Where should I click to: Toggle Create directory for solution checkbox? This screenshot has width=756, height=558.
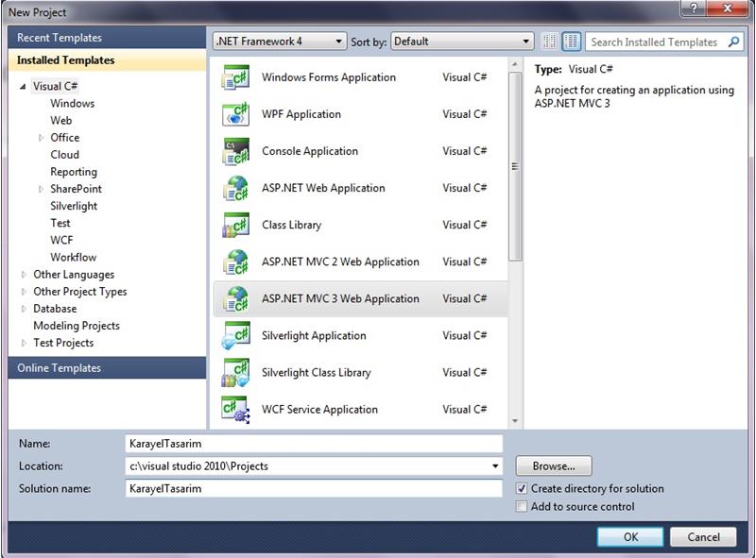(x=522, y=489)
